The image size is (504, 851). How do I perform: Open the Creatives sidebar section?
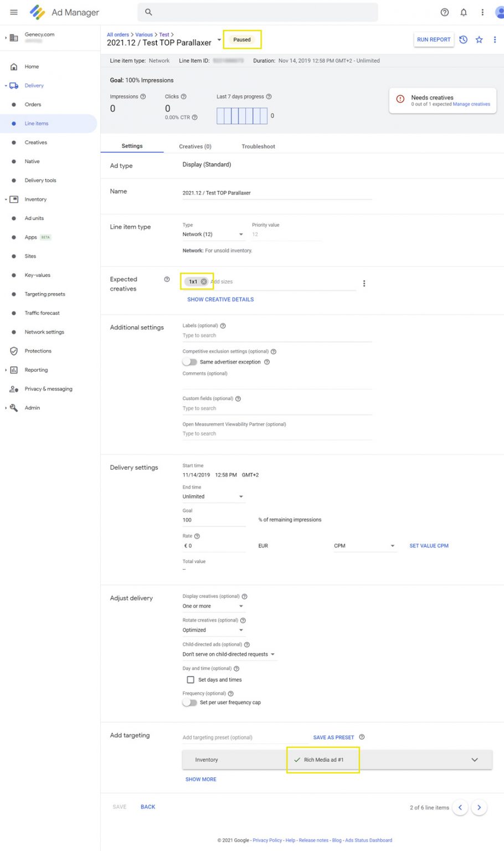35,142
